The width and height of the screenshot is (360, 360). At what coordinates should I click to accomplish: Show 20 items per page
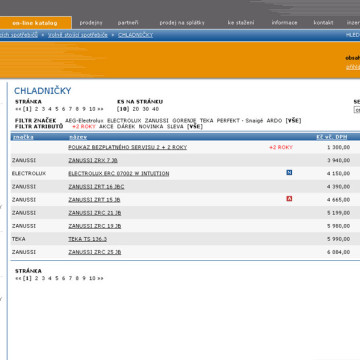tap(136, 109)
